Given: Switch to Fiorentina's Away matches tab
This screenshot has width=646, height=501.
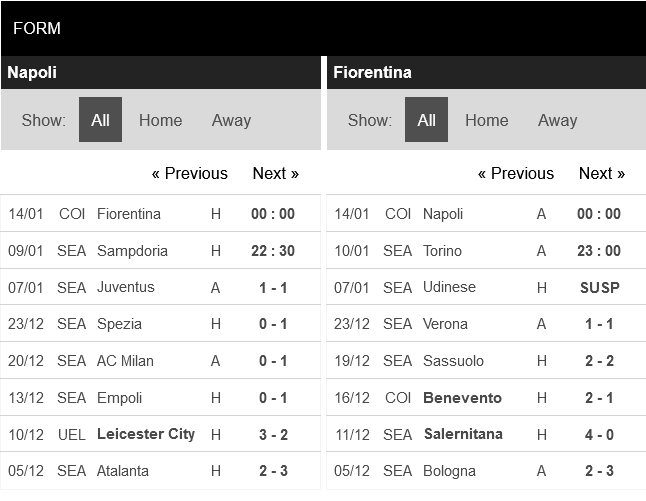Looking at the screenshot, I should [557, 120].
